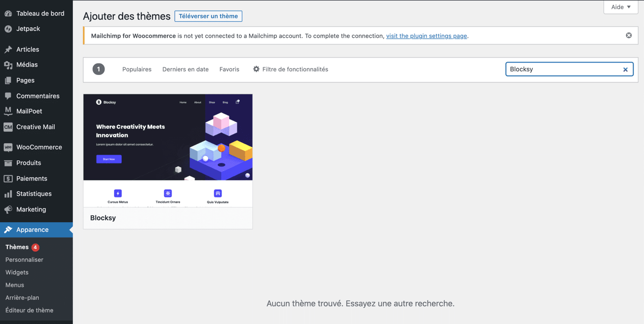Click the Creative Mail icon

(8, 127)
